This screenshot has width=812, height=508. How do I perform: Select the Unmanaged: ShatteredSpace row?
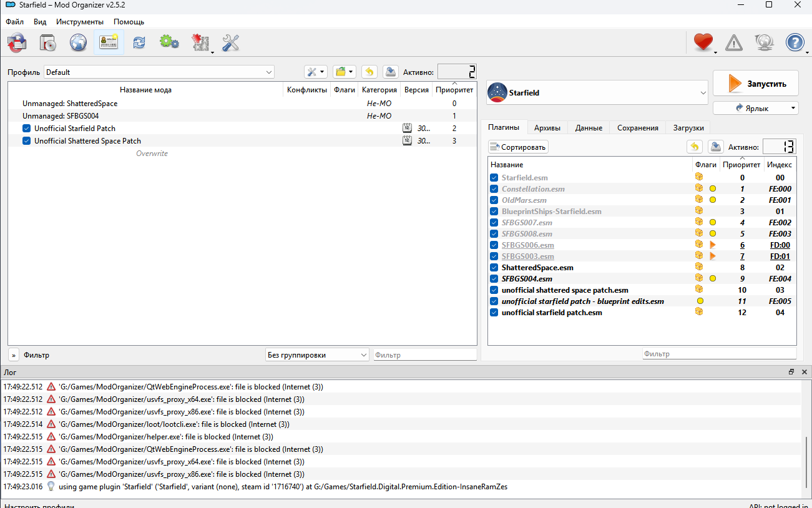point(242,104)
